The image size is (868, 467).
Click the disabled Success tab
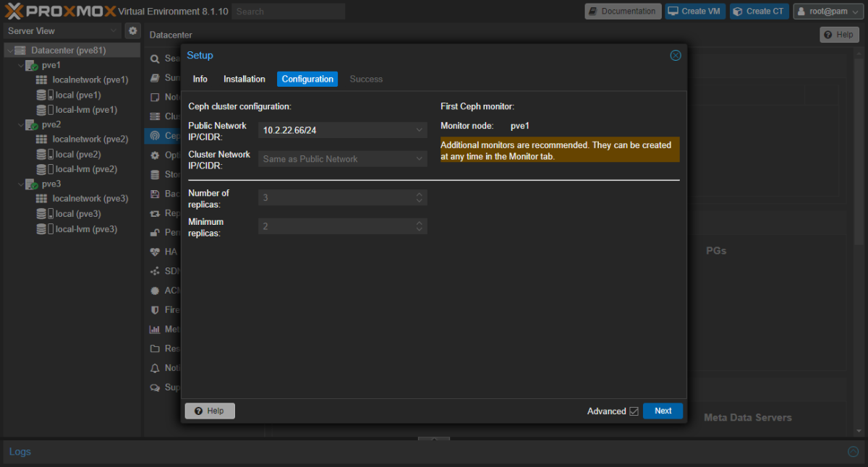(x=366, y=79)
